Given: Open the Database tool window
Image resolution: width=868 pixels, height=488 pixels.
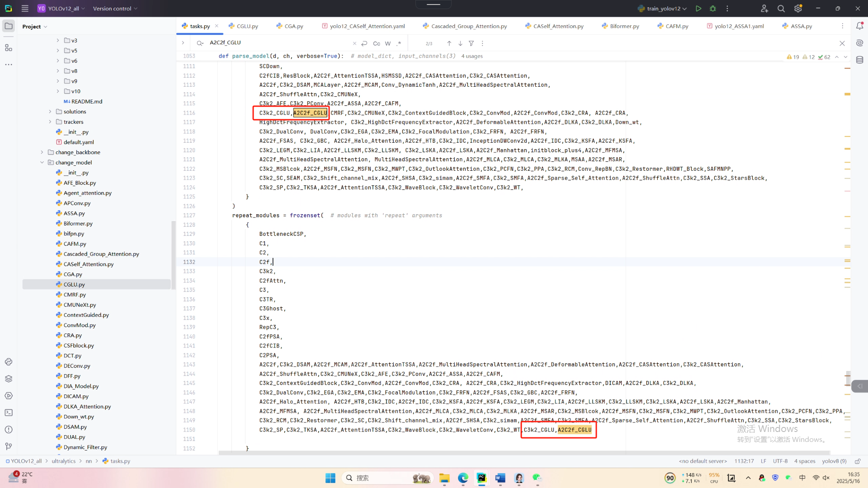Looking at the screenshot, I should (x=859, y=60).
